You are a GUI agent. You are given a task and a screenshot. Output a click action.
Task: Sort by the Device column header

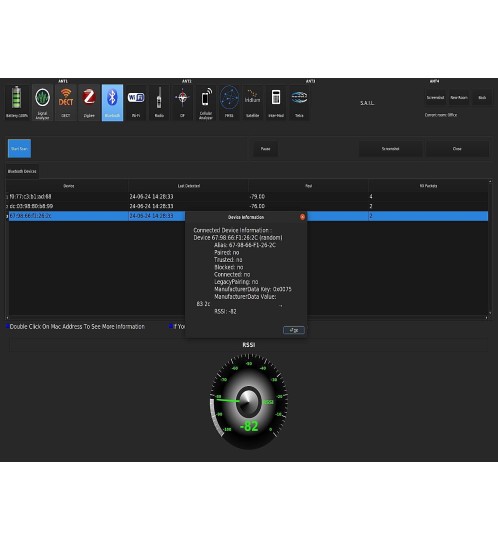point(69,186)
